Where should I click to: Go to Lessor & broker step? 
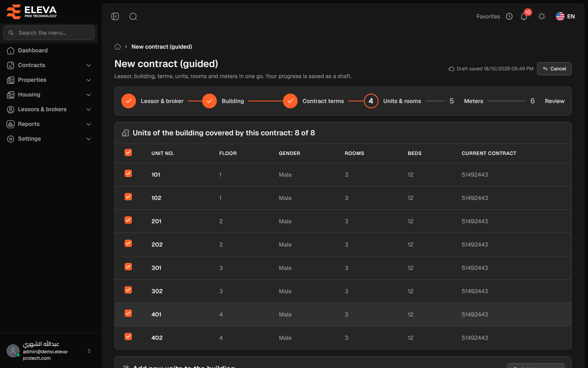point(152,101)
